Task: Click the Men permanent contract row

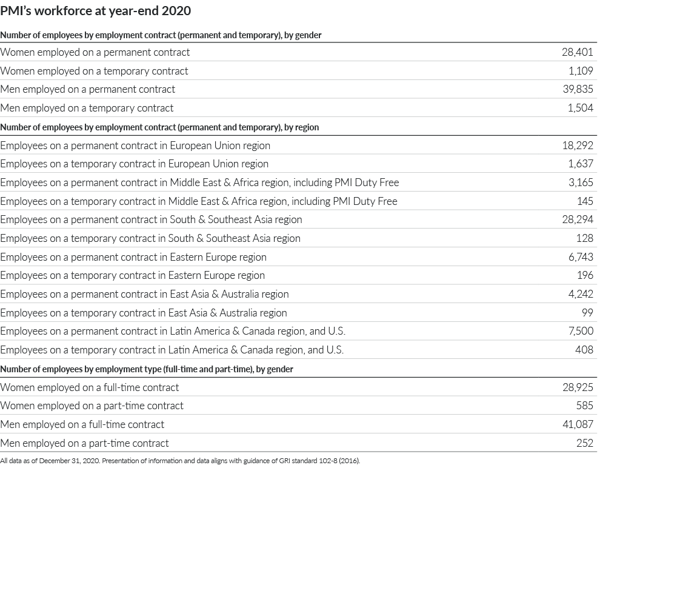Action: 88,89
